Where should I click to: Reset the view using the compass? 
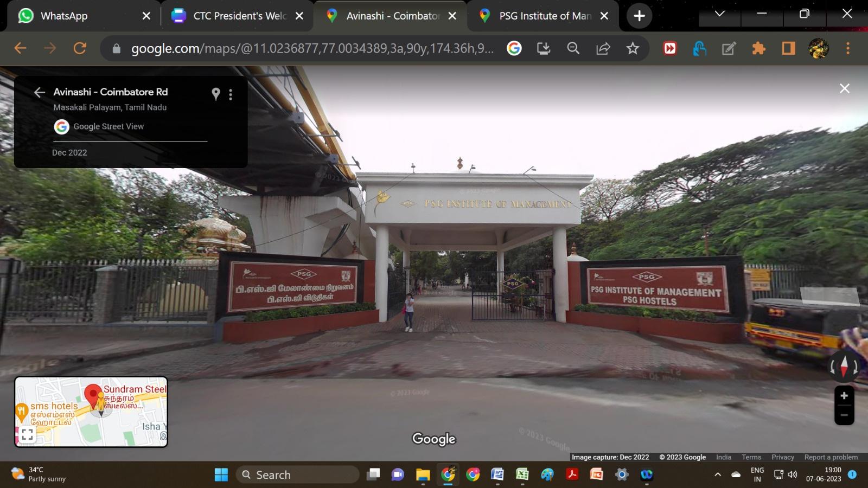pos(844,366)
